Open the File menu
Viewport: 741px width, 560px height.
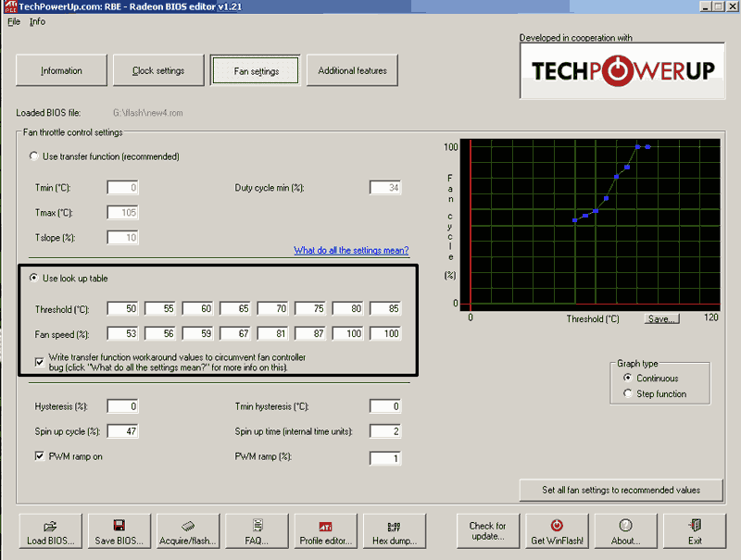(x=14, y=21)
